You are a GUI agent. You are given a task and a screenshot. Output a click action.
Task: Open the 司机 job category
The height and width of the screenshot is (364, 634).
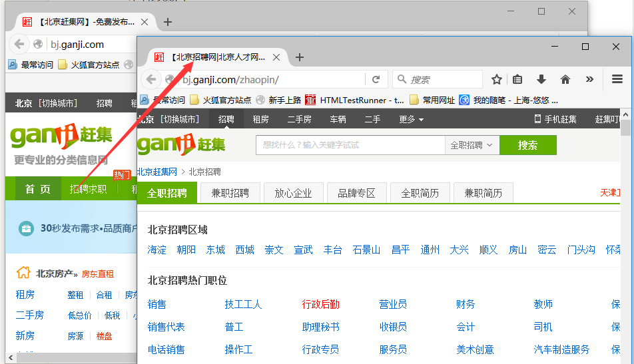[543, 327]
